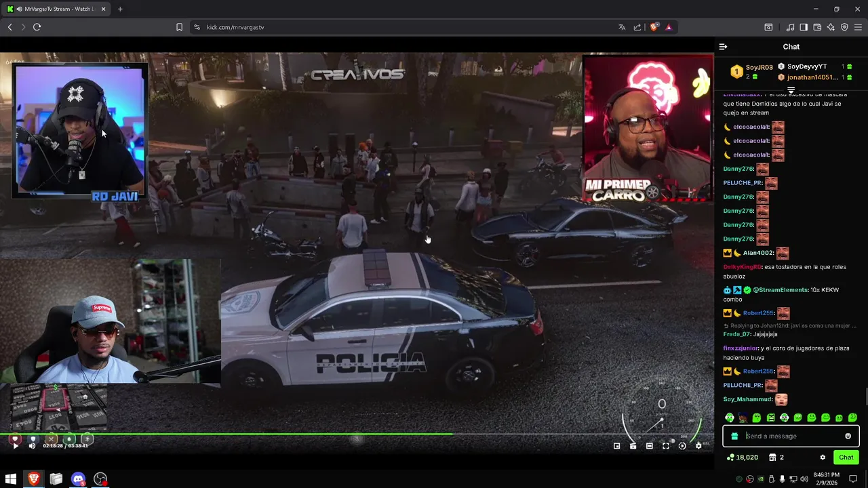View channel points 18,020

742,457
